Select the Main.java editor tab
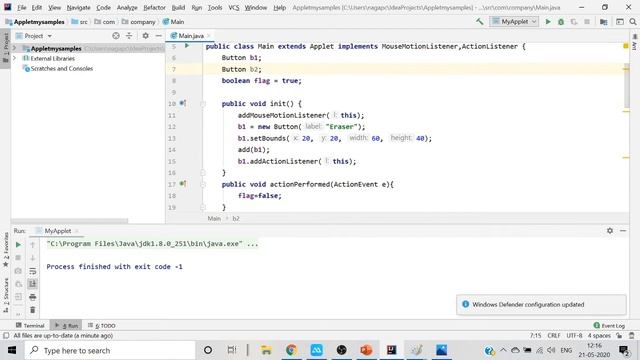This screenshot has height=360, width=640. (x=190, y=36)
